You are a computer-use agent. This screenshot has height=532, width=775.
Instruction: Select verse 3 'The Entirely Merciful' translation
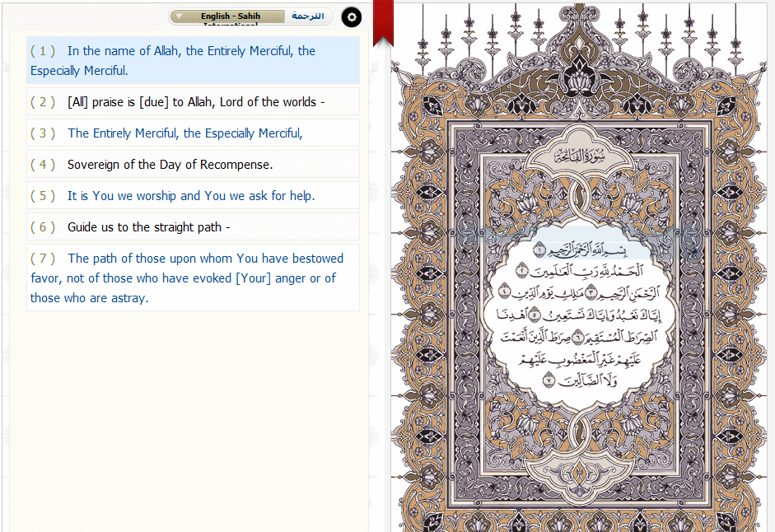click(x=193, y=133)
